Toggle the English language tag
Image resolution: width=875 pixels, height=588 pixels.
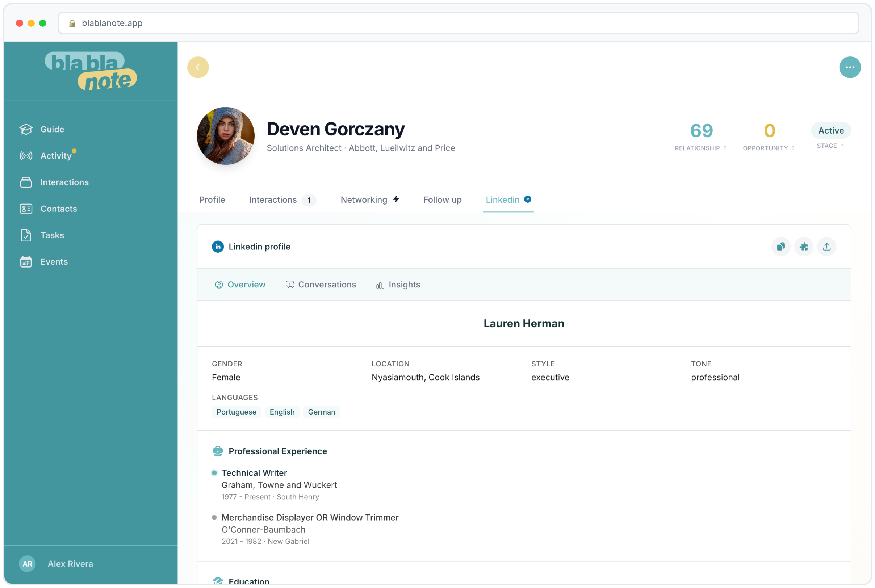pos(282,412)
